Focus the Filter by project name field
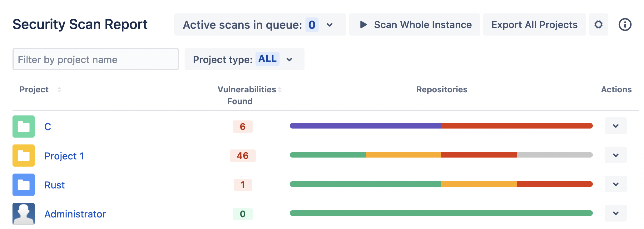 click(96, 59)
